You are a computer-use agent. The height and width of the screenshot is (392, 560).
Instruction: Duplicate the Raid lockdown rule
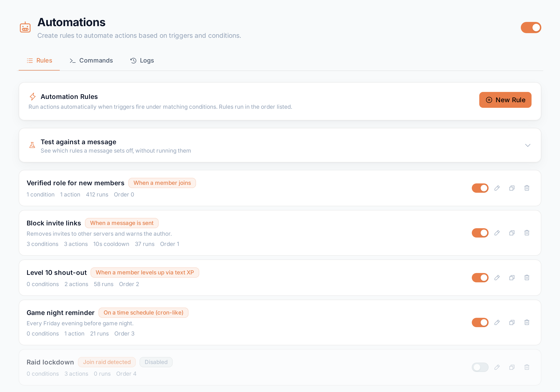[512, 367]
